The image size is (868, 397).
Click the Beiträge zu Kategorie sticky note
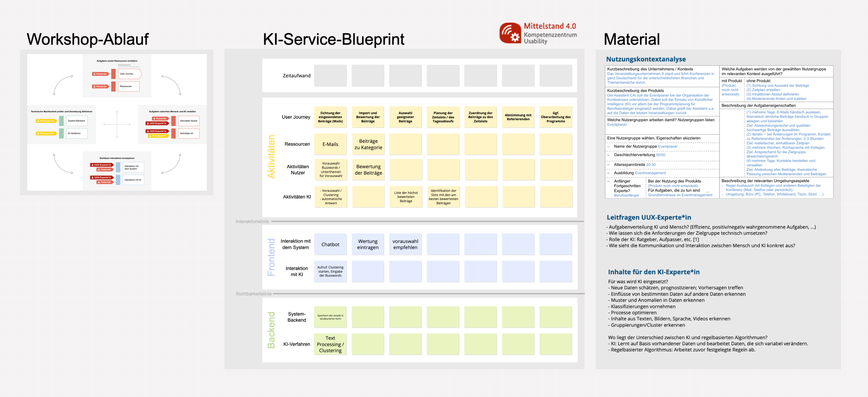coord(368,144)
